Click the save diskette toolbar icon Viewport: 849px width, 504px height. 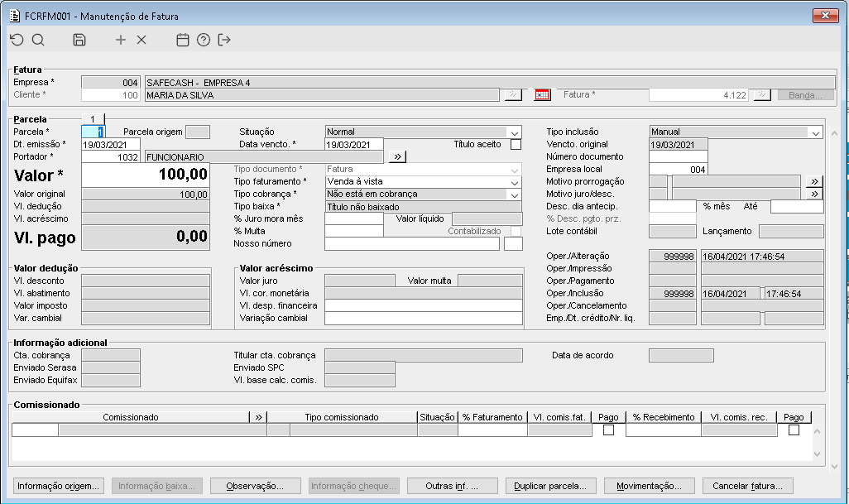(79, 40)
